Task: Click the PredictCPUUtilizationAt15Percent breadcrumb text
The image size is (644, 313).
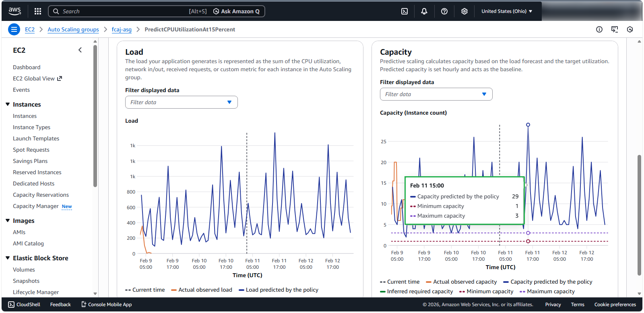Action: tap(190, 29)
